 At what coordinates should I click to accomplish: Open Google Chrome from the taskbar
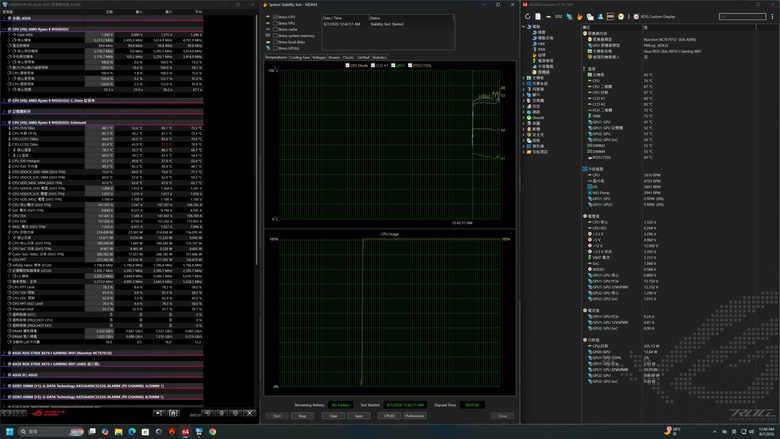pyautogui.click(x=212, y=432)
